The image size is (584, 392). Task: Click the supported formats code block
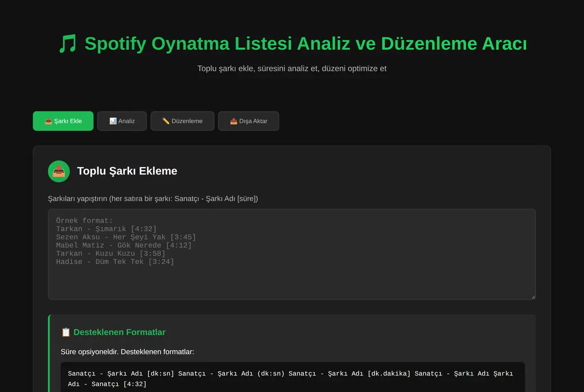[293, 377]
